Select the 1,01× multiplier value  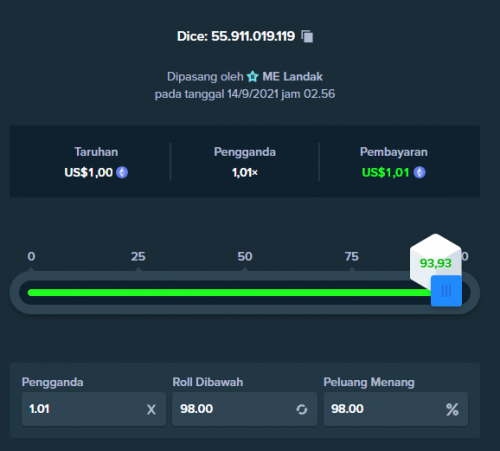point(245,172)
